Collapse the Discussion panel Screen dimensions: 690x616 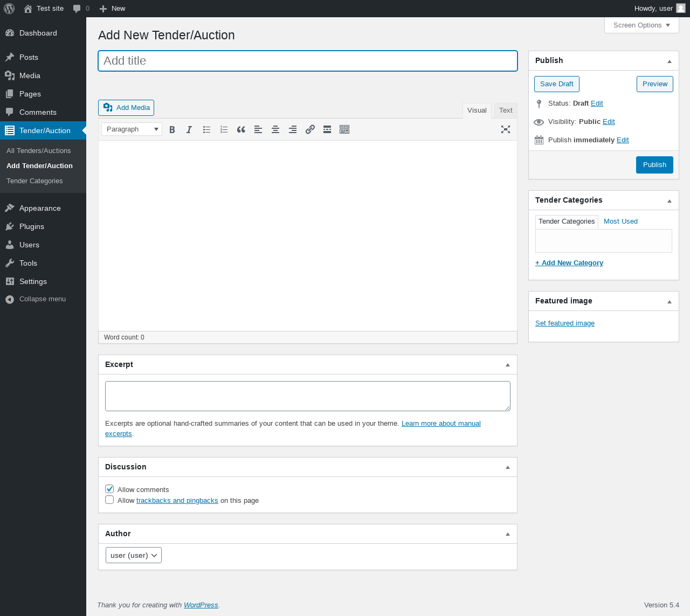click(x=508, y=467)
